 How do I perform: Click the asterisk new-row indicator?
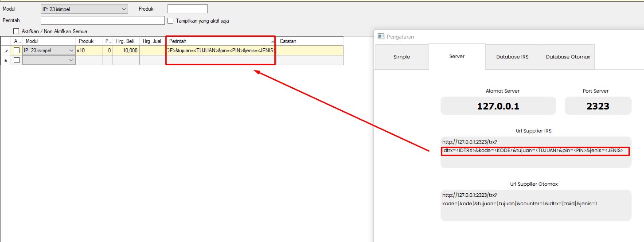[5, 60]
